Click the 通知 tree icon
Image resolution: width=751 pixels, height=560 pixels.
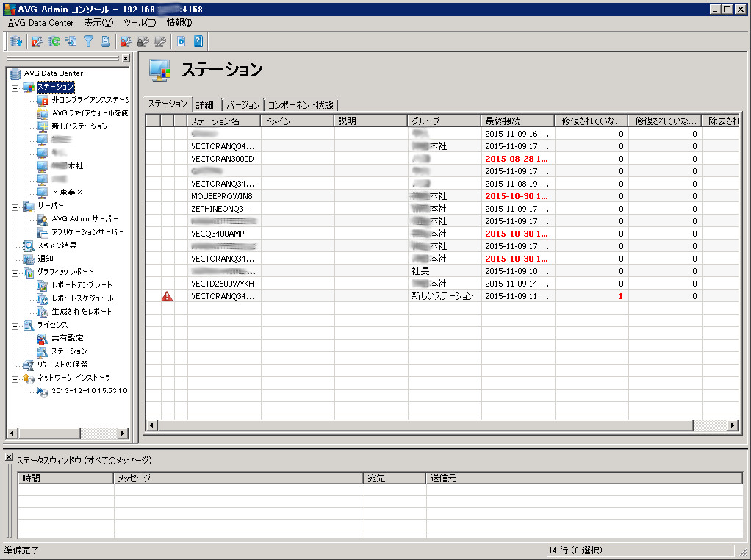(29, 259)
